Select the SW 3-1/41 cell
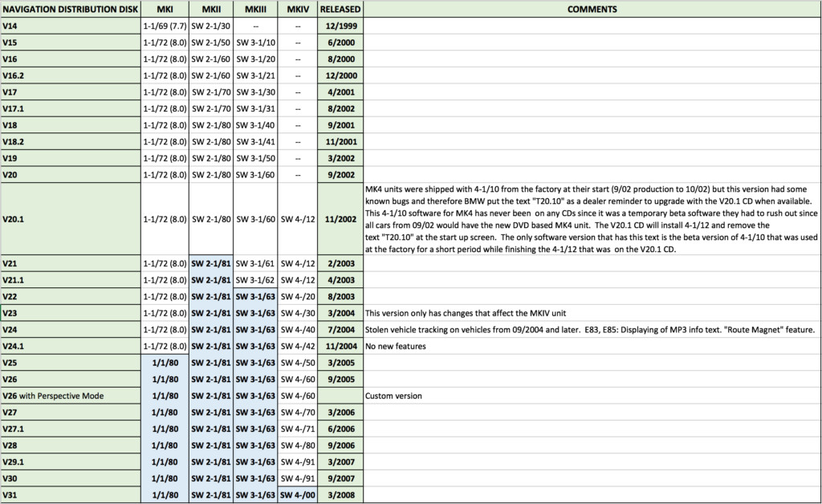Screen dimensions: 822x504 [x=255, y=141]
